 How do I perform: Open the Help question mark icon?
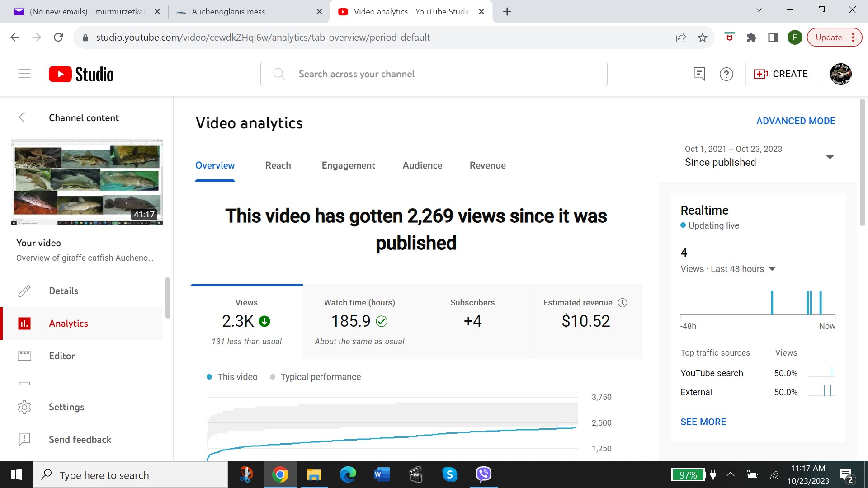[x=726, y=74]
